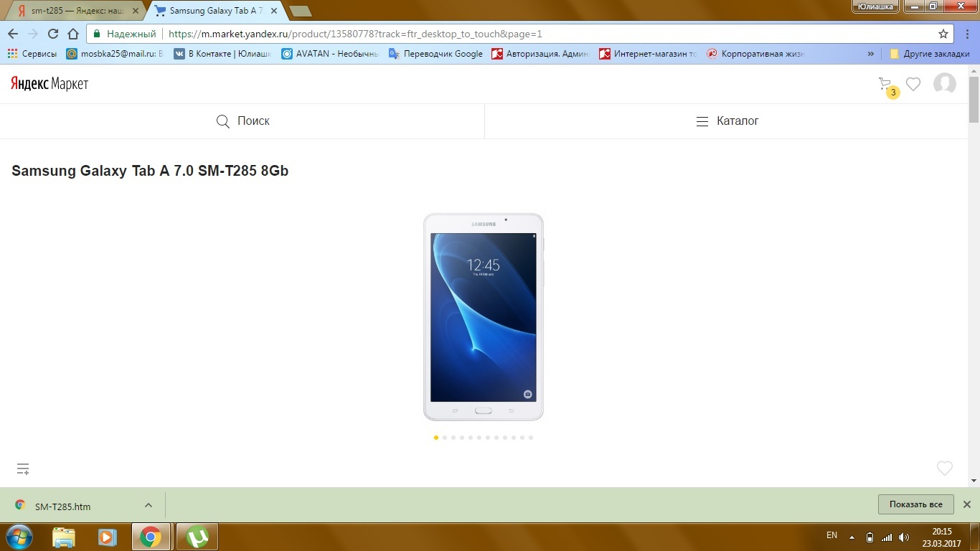Click Chrome taskbar icon
980x551 pixels.
coord(151,537)
